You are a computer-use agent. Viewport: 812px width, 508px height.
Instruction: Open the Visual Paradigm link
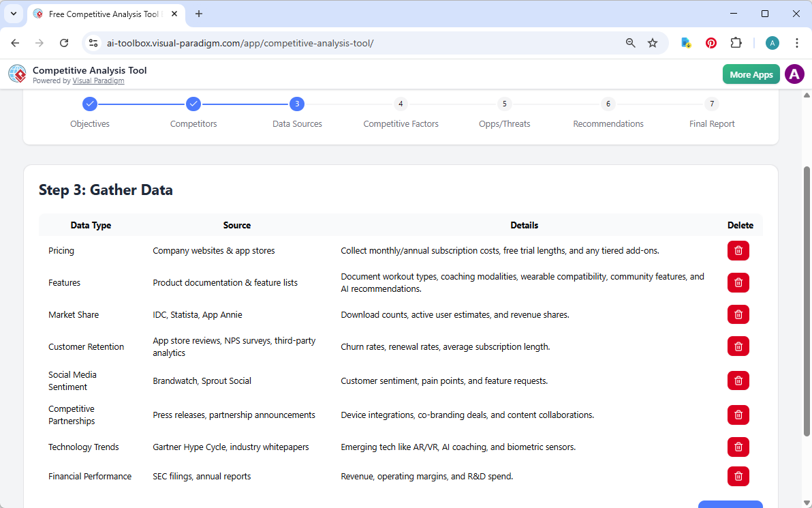pyautogui.click(x=98, y=80)
